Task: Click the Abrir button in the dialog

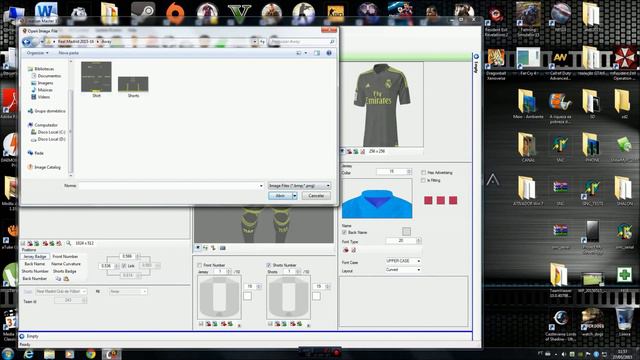Action: click(280, 196)
